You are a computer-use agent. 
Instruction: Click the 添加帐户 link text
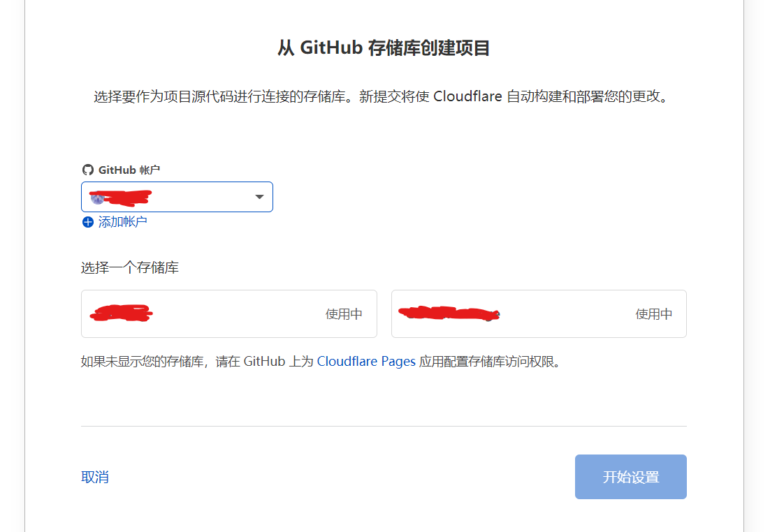pyautogui.click(x=122, y=222)
